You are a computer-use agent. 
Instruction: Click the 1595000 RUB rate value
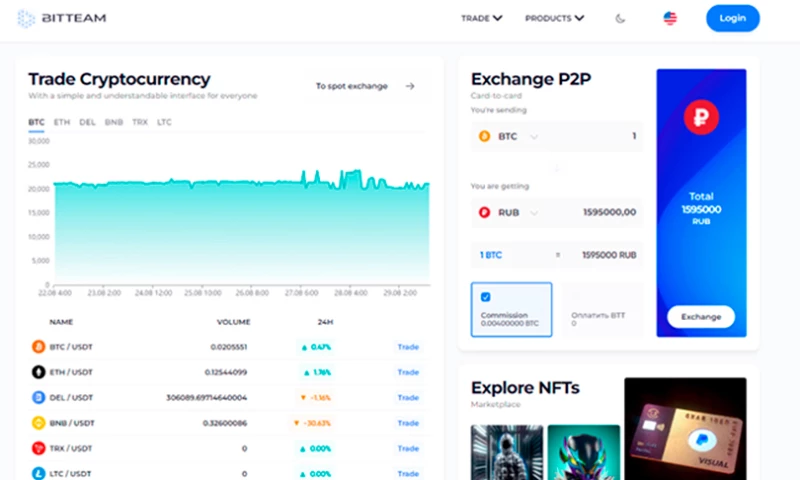(609, 255)
